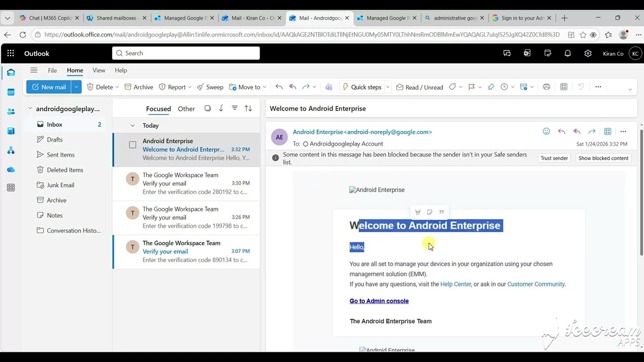Viewport: 644px width, 362px height.
Task: Expand the Delete dropdown arrow
Action: 117,87
